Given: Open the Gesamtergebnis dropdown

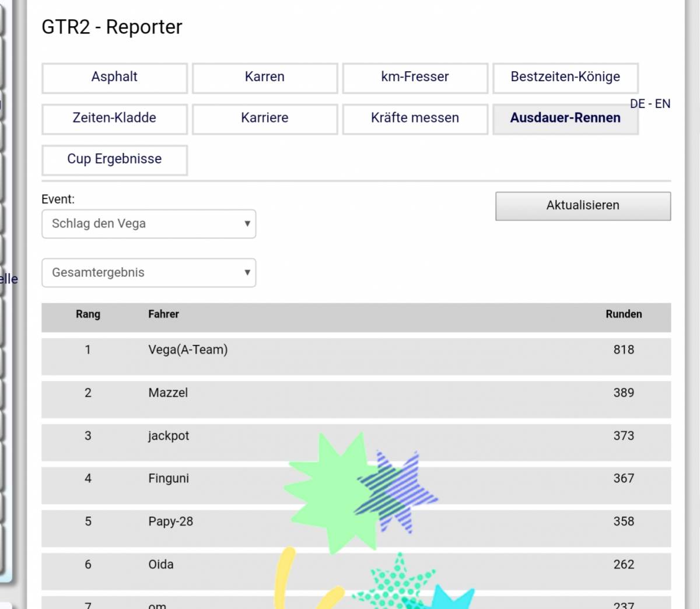Looking at the screenshot, I should 149,273.
